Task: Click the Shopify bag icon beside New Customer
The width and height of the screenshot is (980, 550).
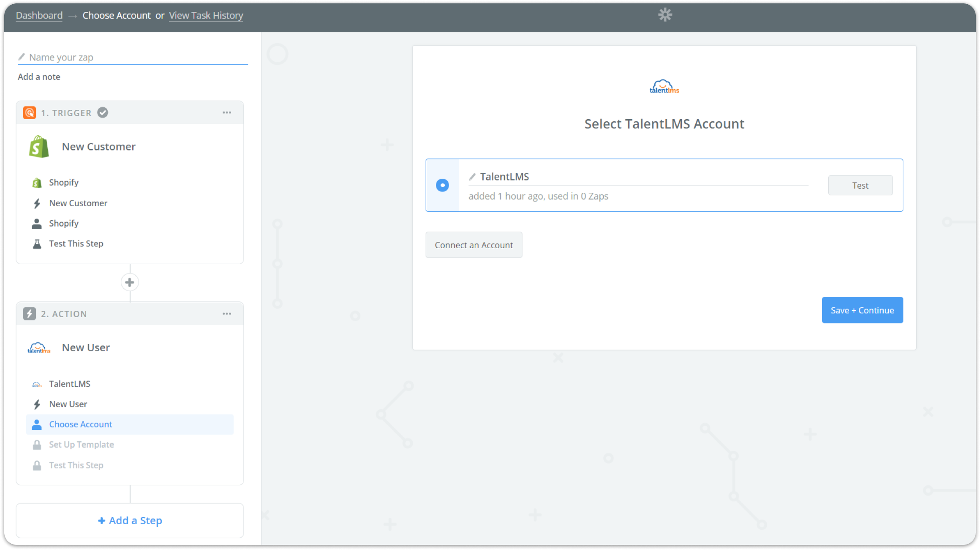Action: click(39, 147)
